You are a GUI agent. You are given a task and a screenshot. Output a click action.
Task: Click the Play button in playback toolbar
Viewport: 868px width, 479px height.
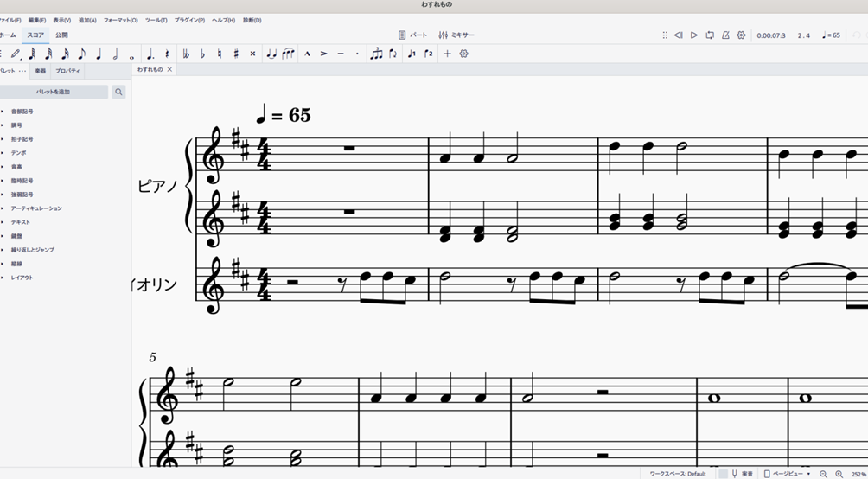[693, 35]
